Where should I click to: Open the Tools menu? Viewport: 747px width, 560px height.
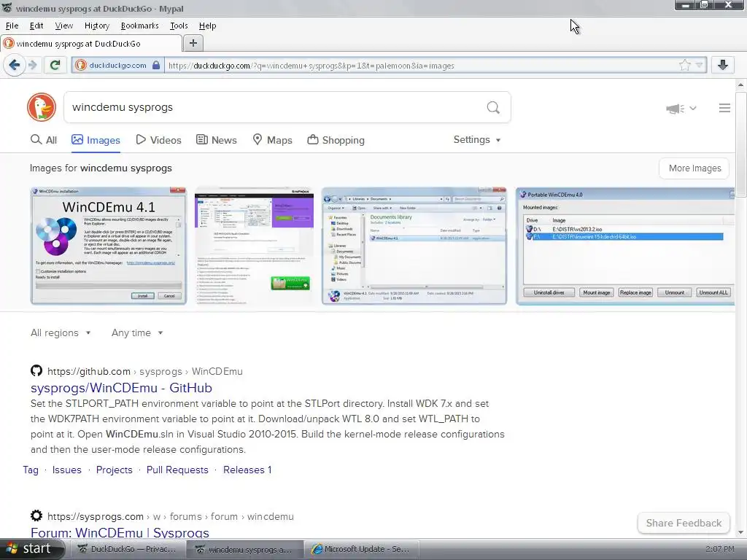pos(179,26)
